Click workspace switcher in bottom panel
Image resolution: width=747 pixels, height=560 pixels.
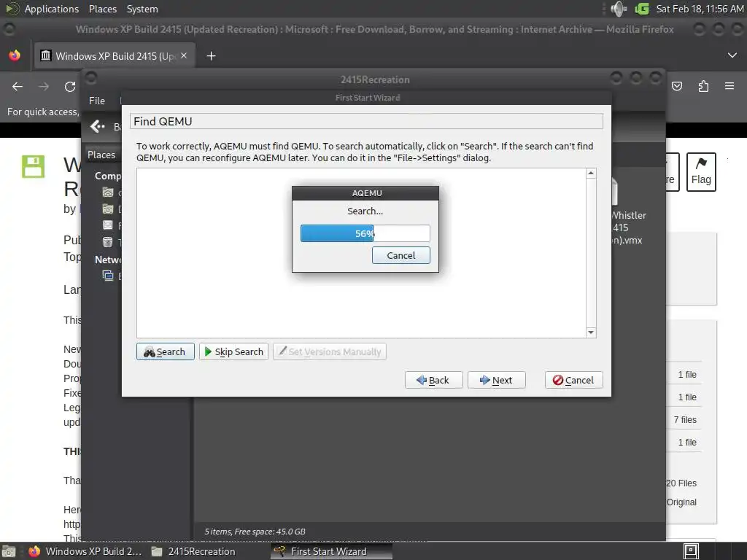[x=691, y=551]
